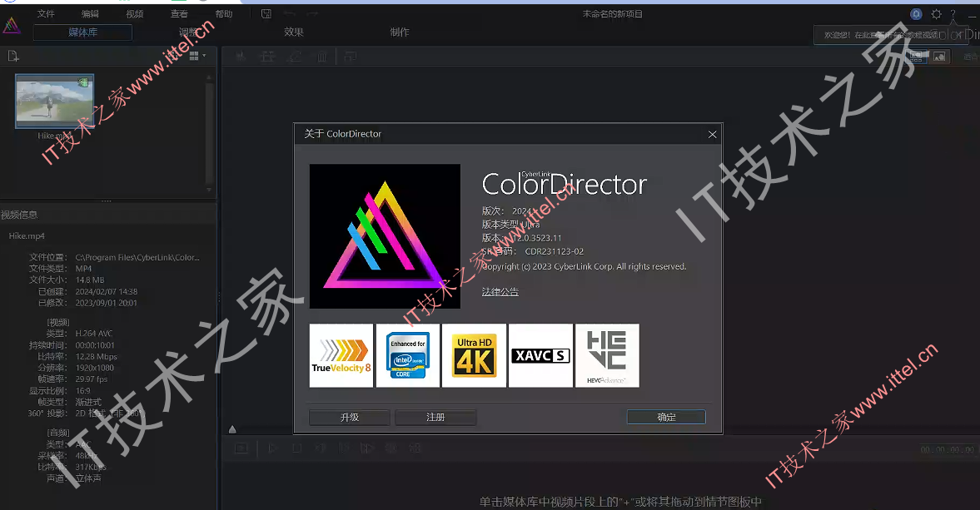Click the 未命名的新项目 project title

click(x=613, y=14)
